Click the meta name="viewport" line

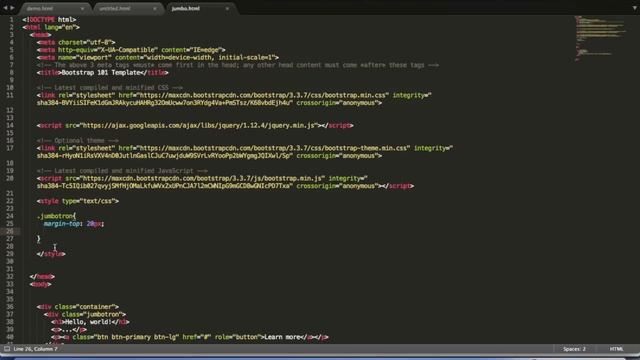coord(158,58)
